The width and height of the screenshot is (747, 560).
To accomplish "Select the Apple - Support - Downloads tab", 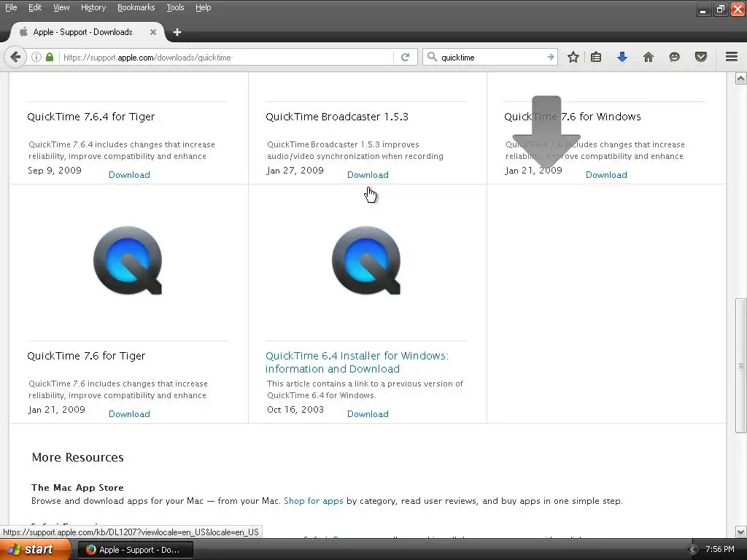I will click(83, 32).
